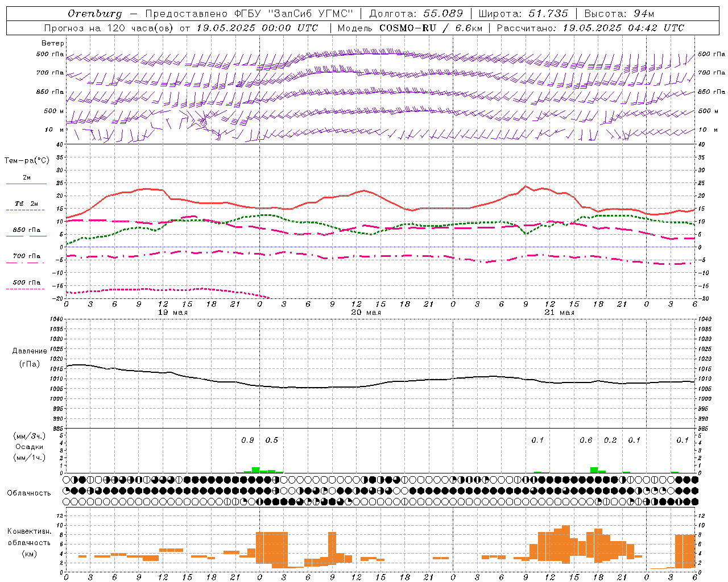Select the provider text ФГБУ "ЗапСиб УГМС"
Viewport: 728px width, 582px height.
coord(293,14)
